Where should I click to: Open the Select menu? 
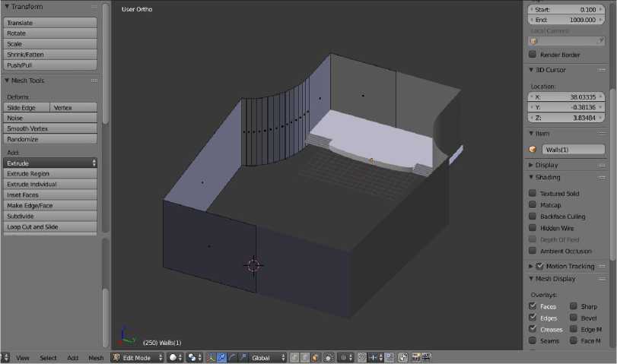(x=48, y=357)
